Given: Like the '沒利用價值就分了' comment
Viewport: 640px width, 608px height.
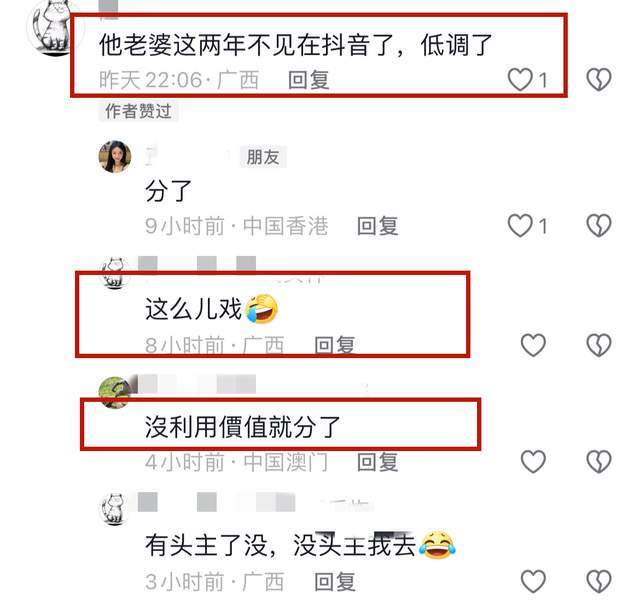Looking at the screenshot, I should pos(533,462).
